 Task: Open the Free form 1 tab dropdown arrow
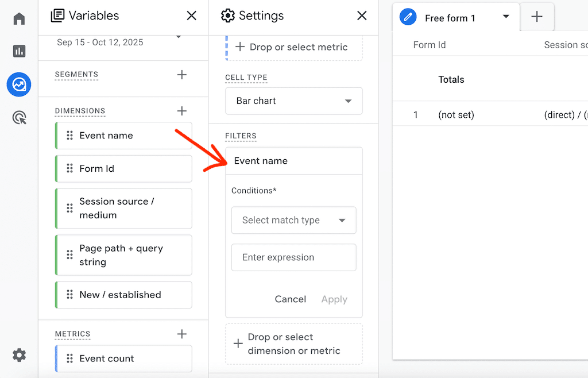pos(506,17)
